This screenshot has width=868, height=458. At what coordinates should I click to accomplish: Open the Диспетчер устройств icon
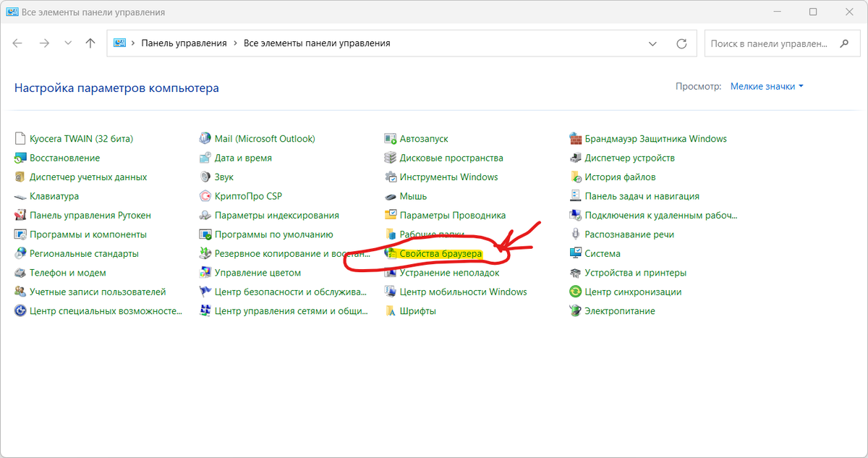[x=576, y=158]
